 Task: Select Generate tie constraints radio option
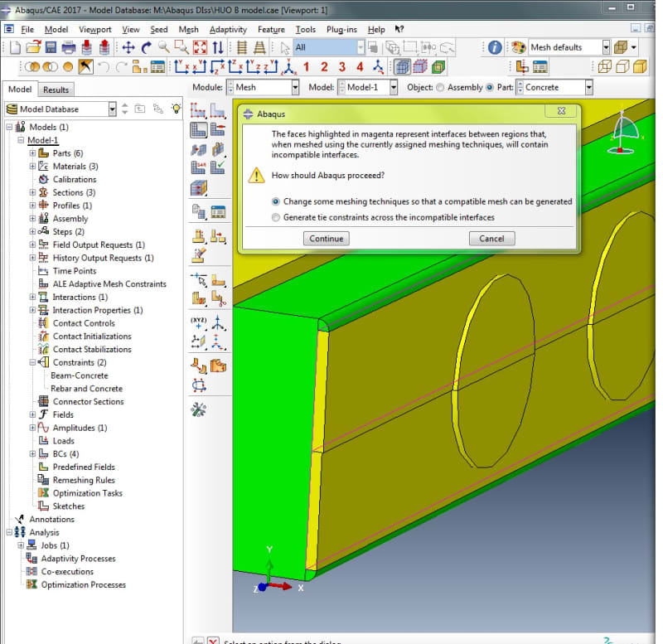pyautogui.click(x=276, y=217)
